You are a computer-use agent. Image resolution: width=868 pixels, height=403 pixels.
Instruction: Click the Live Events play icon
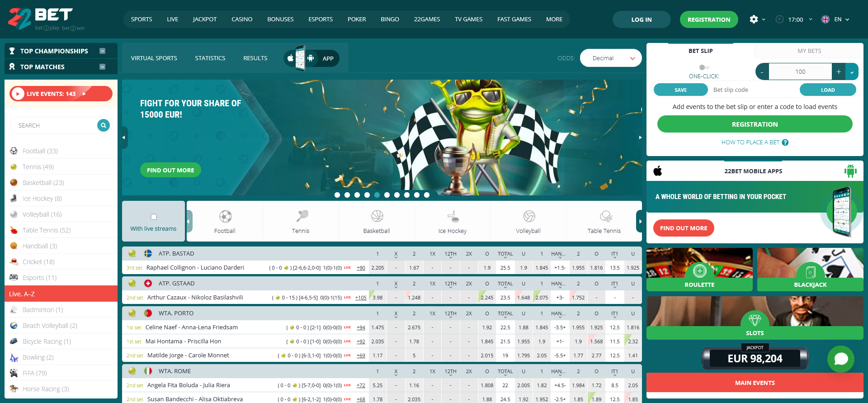coord(18,94)
